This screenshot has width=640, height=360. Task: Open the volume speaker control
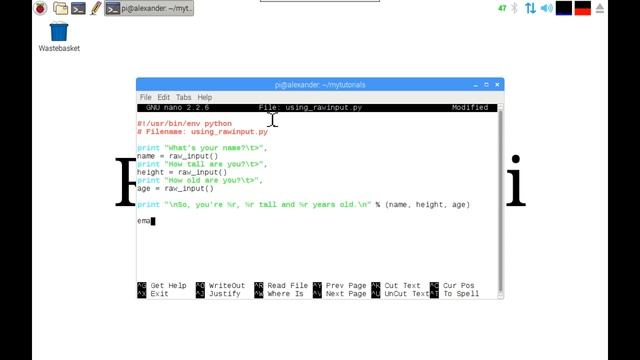[x=547, y=8]
